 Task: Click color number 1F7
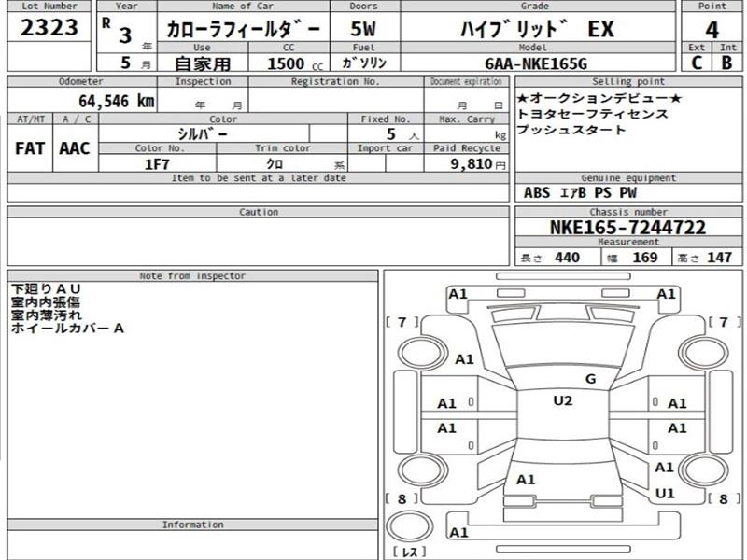(x=157, y=164)
